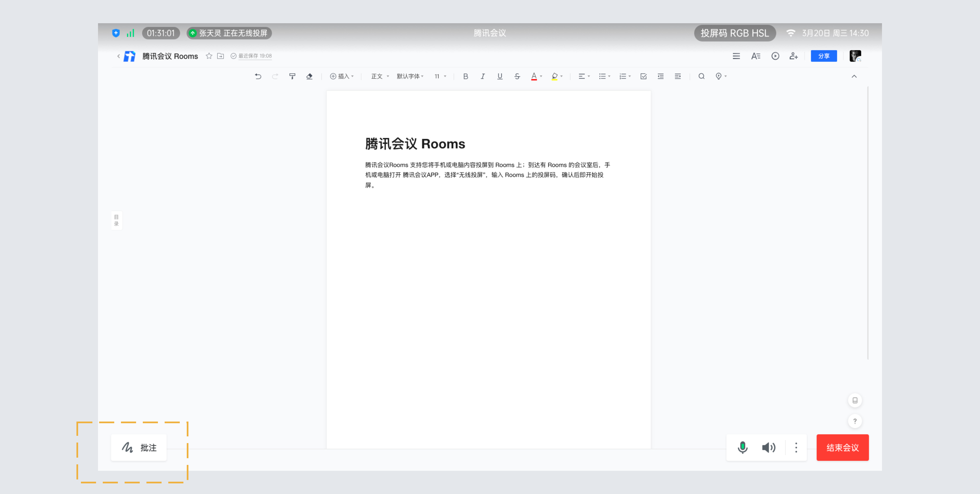Mute the microphone
The image size is (980, 494).
click(x=742, y=448)
